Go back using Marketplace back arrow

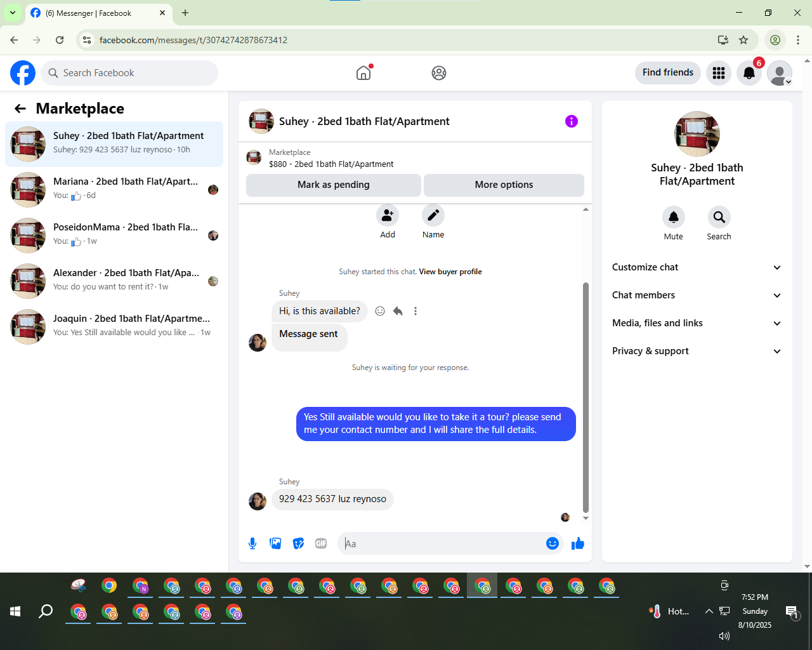pos(20,109)
